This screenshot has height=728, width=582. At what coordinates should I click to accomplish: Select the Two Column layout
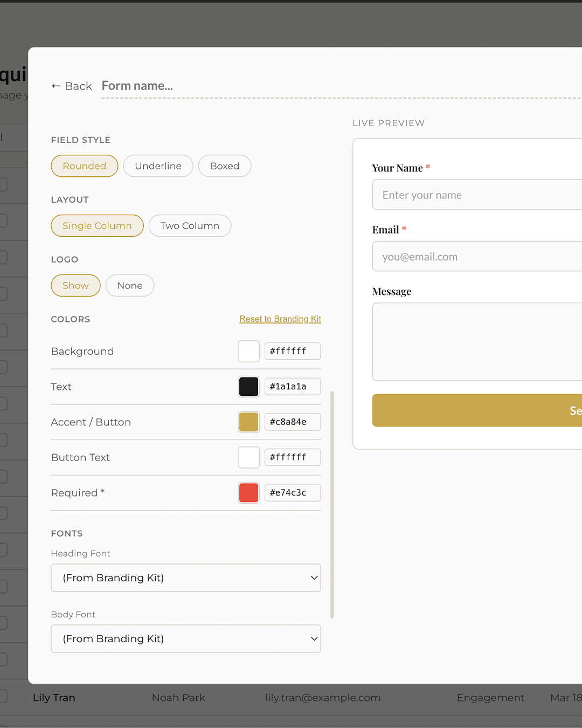tap(190, 225)
